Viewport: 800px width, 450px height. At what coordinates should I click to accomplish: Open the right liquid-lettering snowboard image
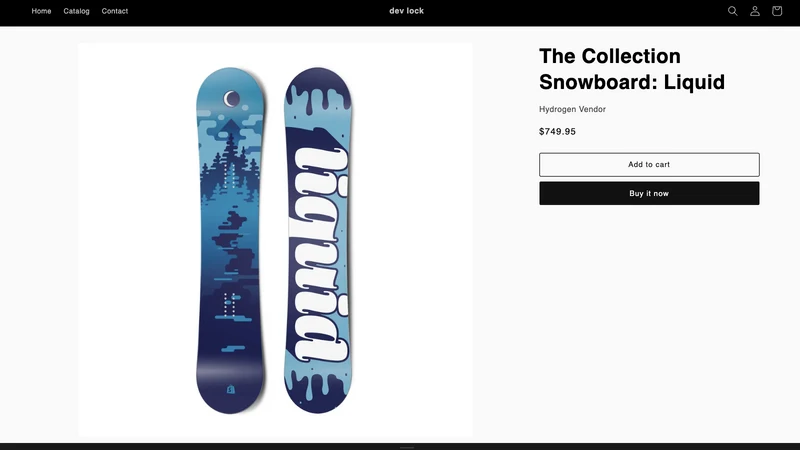pyautogui.click(x=318, y=240)
